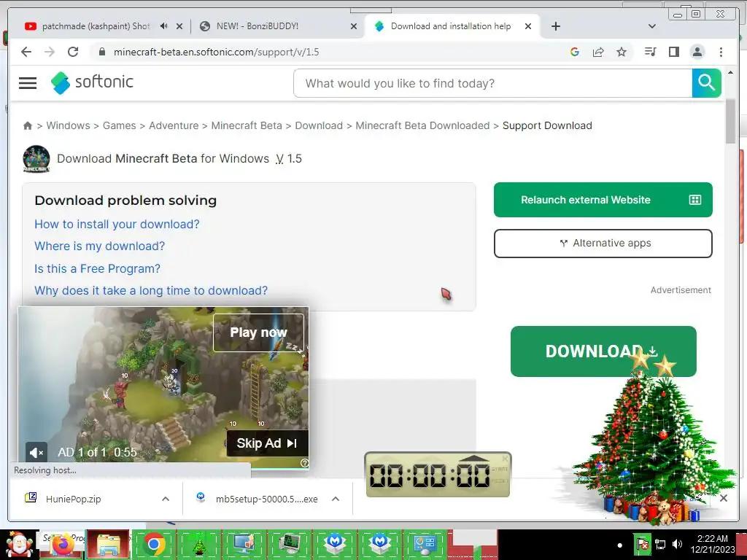Open 'How to install your download?'

pos(117,224)
